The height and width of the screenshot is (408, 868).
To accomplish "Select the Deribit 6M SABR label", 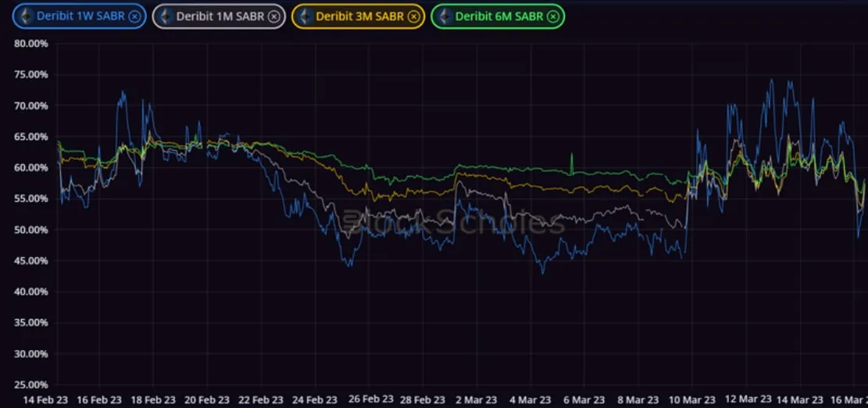I will pyautogui.click(x=499, y=16).
